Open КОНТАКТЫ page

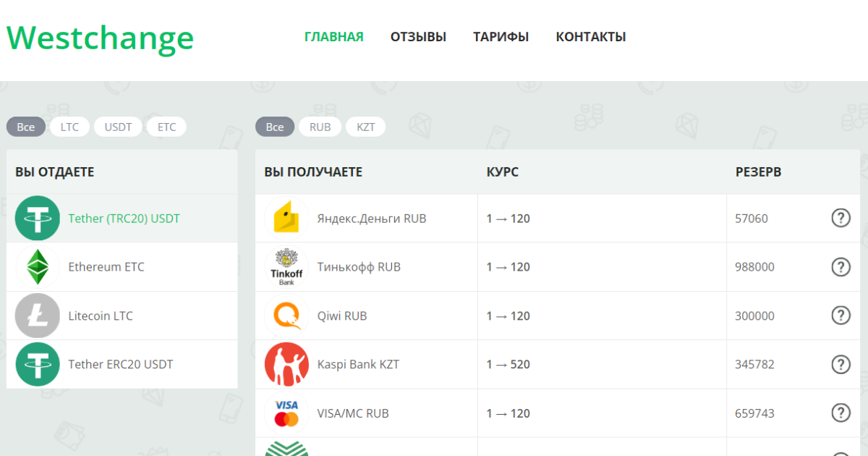[591, 37]
